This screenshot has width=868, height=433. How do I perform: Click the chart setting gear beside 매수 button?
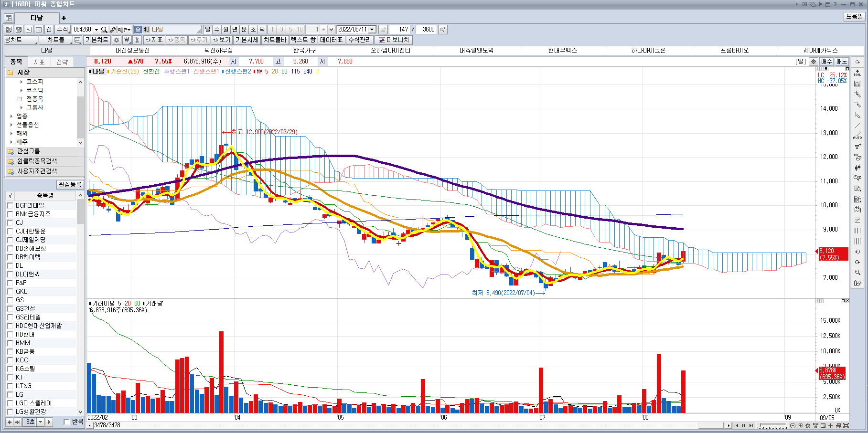point(814,61)
